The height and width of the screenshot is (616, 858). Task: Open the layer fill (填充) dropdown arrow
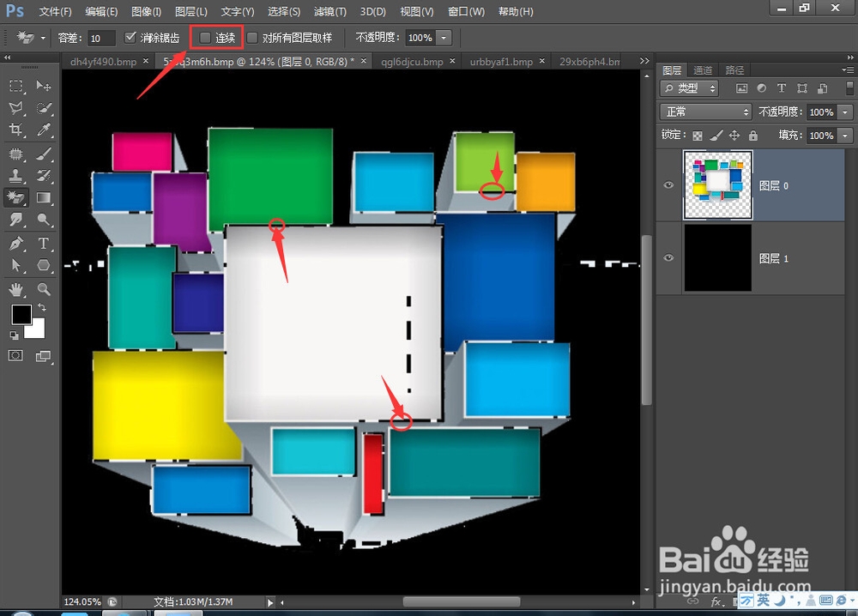point(845,136)
